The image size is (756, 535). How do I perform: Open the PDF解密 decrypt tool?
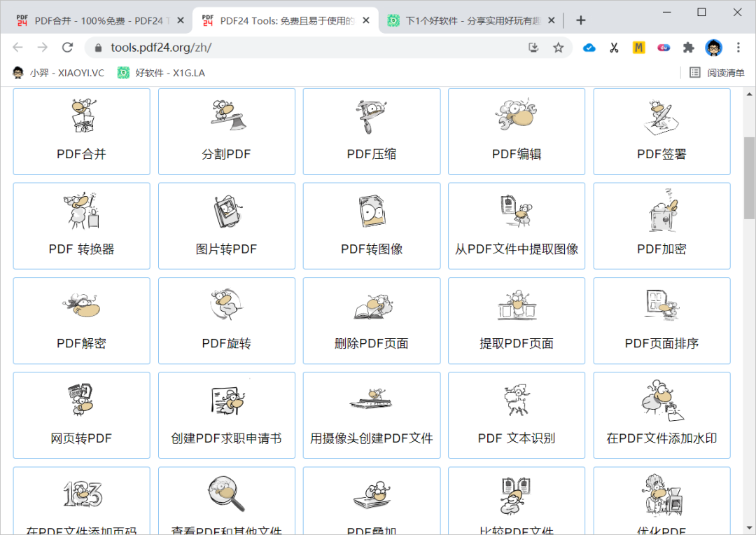(x=81, y=321)
